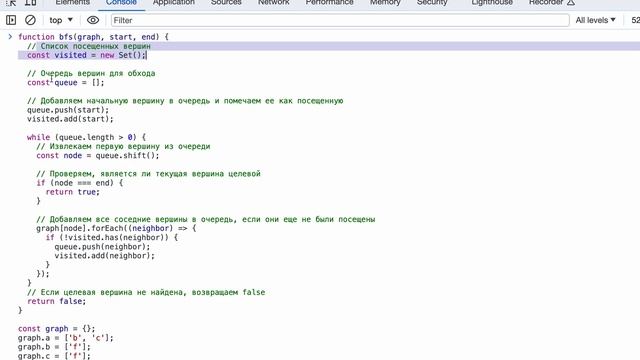
Task: Focus the Filter input field
Action: point(340,20)
